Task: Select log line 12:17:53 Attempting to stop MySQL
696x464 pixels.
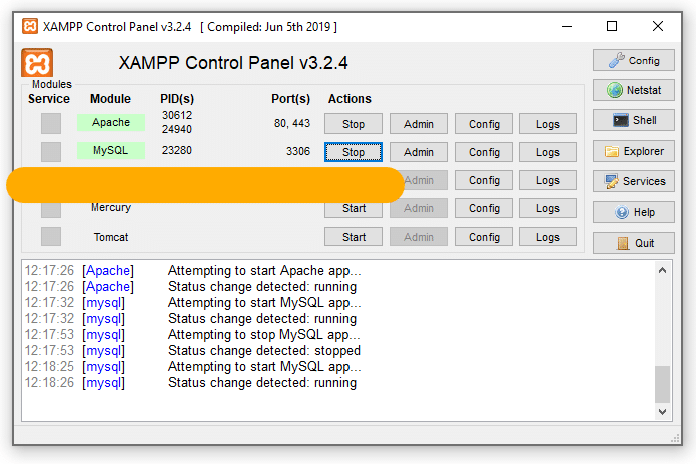Action: coord(193,334)
